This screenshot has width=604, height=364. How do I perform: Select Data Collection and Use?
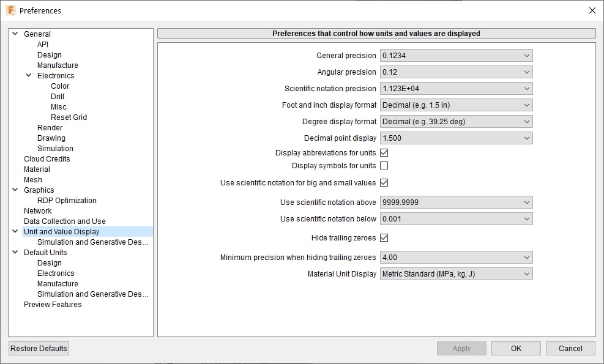(x=65, y=221)
